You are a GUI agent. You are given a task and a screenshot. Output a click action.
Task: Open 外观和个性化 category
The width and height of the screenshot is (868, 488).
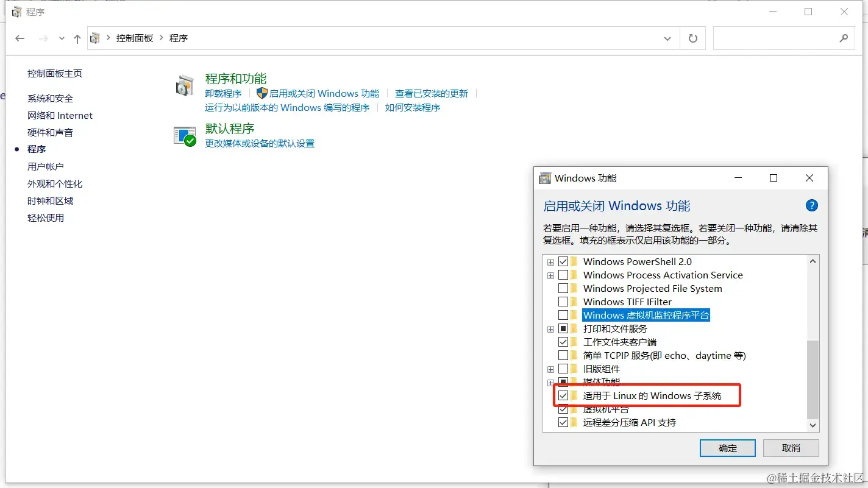[55, 183]
